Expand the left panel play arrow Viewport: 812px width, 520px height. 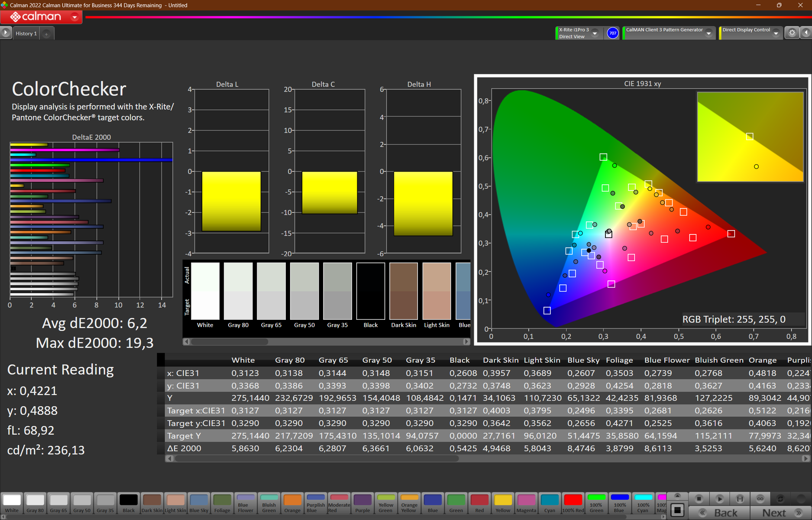click(x=6, y=33)
